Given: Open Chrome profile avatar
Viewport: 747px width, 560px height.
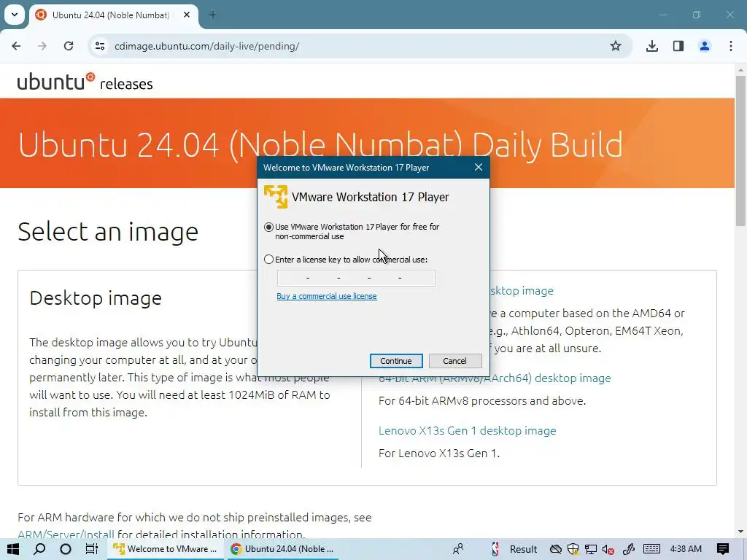Looking at the screenshot, I should tap(705, 46).
